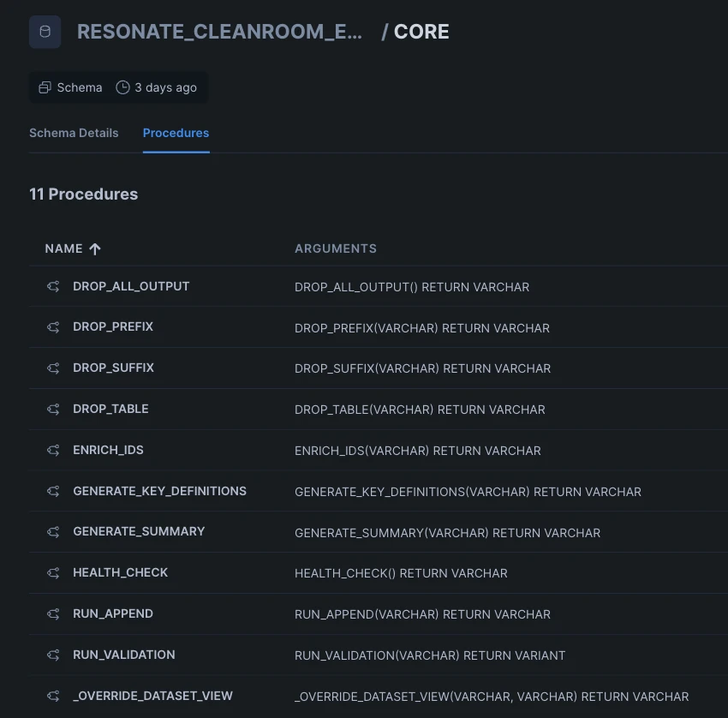This screenshot has height=718, width=728.
Task: Click 'DROP_ALL_OUTPUT() RETURN VARCHAR' arguments text
Action: tap(412, 288)
